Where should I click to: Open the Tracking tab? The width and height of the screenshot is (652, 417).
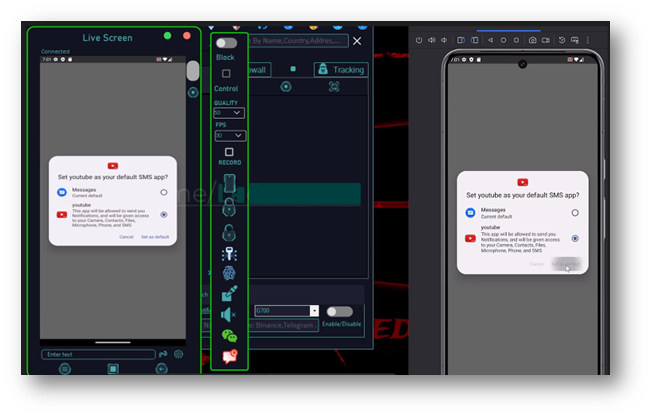coord(340,70)
